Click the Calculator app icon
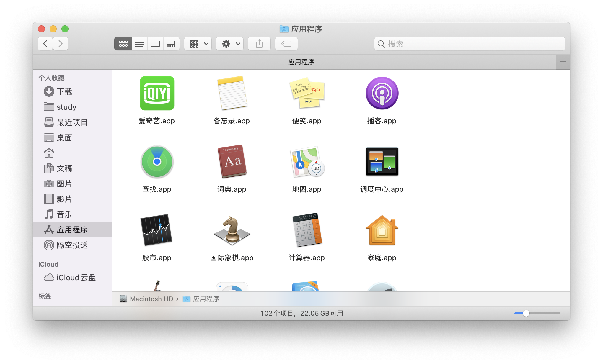Screen dimensions: 603x364 [307, 230]
